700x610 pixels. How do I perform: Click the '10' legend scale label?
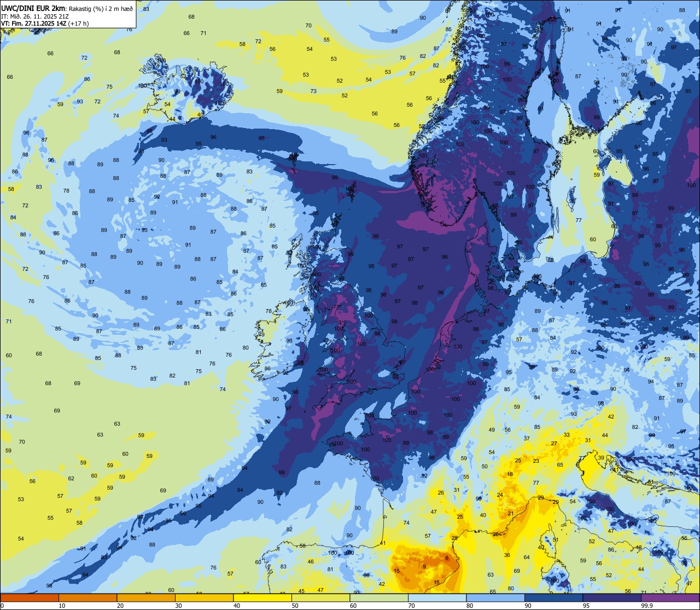pyautogui.click(x=62, y=606)
